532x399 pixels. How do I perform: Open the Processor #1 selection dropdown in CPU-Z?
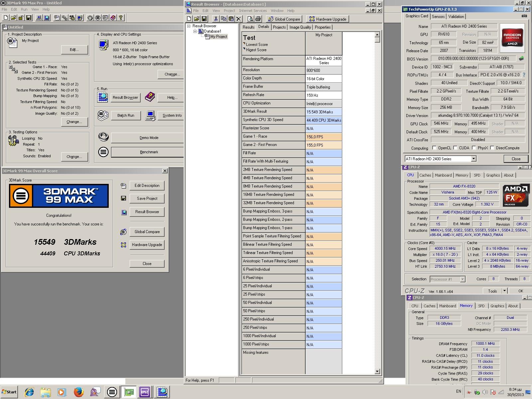pyautogui.click(x=463, y=279)
